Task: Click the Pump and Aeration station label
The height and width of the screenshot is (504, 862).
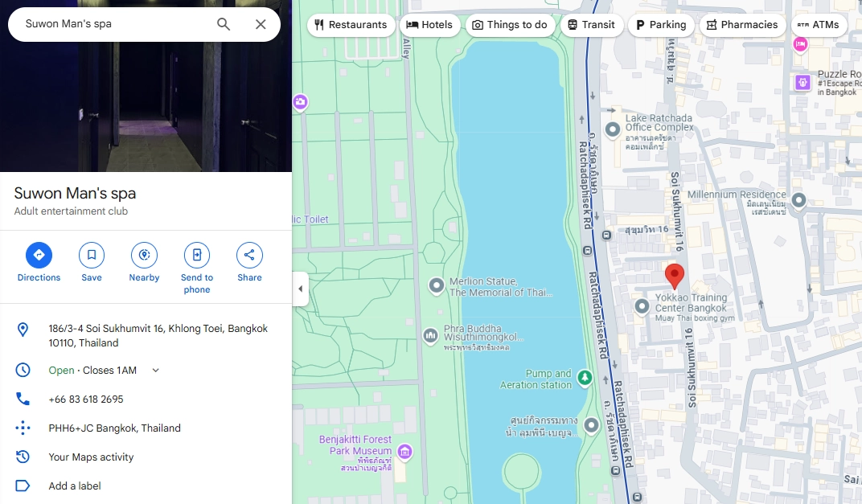Action: tap(536, 379)
